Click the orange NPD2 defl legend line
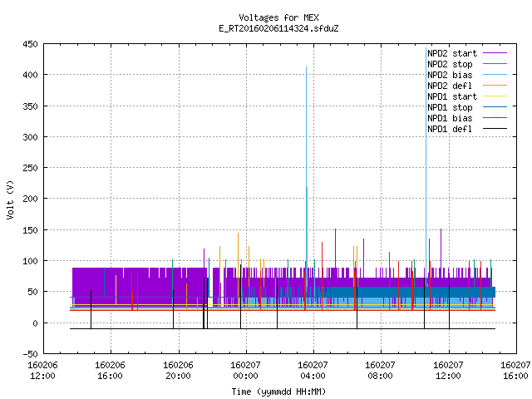The width and height of the screenshot is (532, 399). [495, 86]
